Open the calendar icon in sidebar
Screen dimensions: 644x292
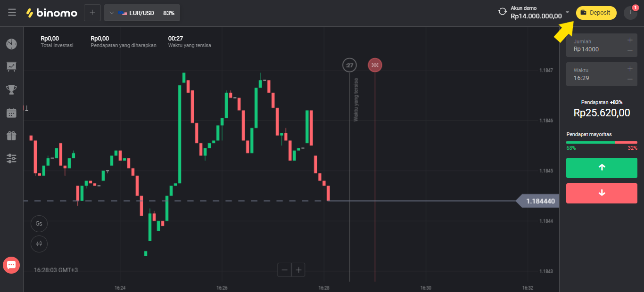(12, 113)
